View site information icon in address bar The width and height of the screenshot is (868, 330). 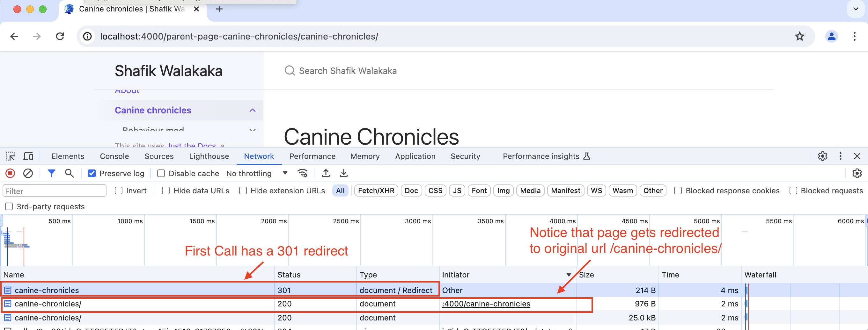[87, 36]
